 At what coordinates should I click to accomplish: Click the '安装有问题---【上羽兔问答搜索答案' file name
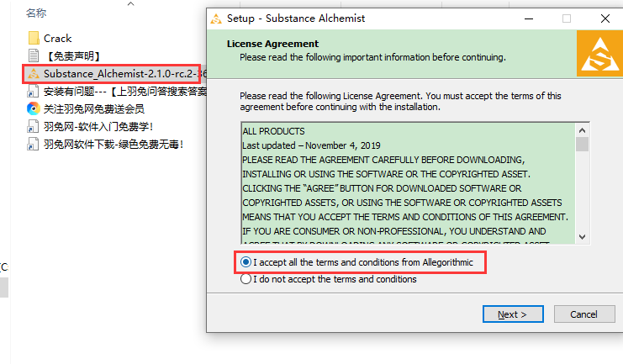124,92
